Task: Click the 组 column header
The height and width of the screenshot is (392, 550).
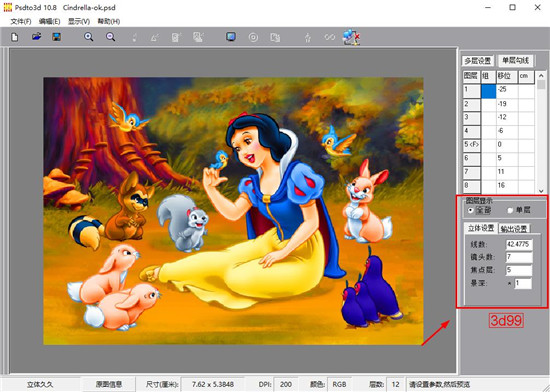Action: coord(488,76)
